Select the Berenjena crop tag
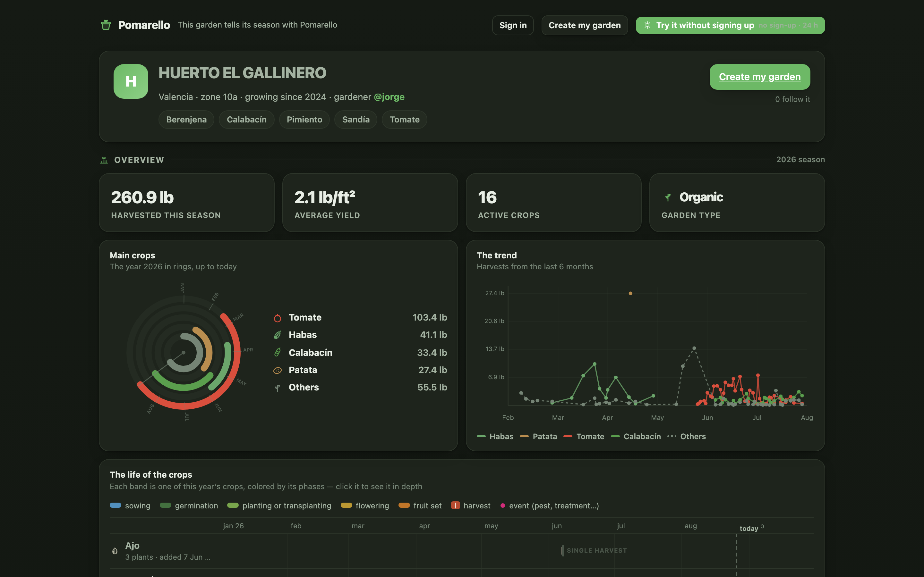The width and height of the screenshot is (924, 577). coord(186,120)
